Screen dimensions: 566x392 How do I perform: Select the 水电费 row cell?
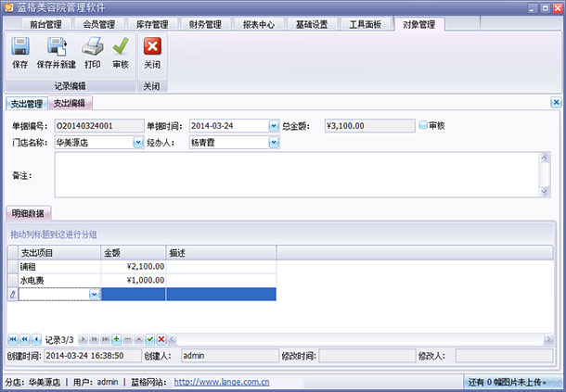[59, 280]
